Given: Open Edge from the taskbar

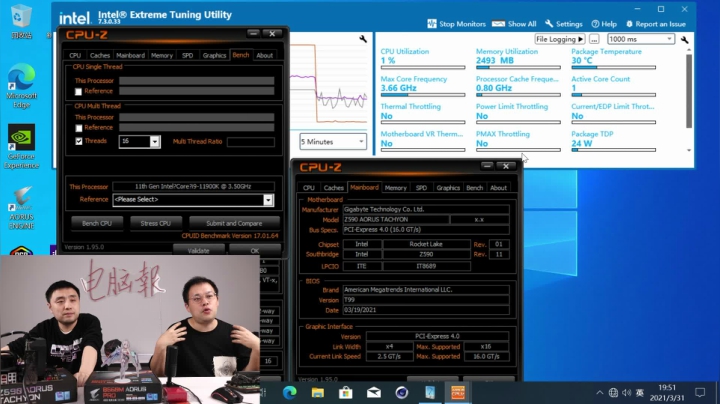Looking at the screenshot, I should [x=289, y=393].
